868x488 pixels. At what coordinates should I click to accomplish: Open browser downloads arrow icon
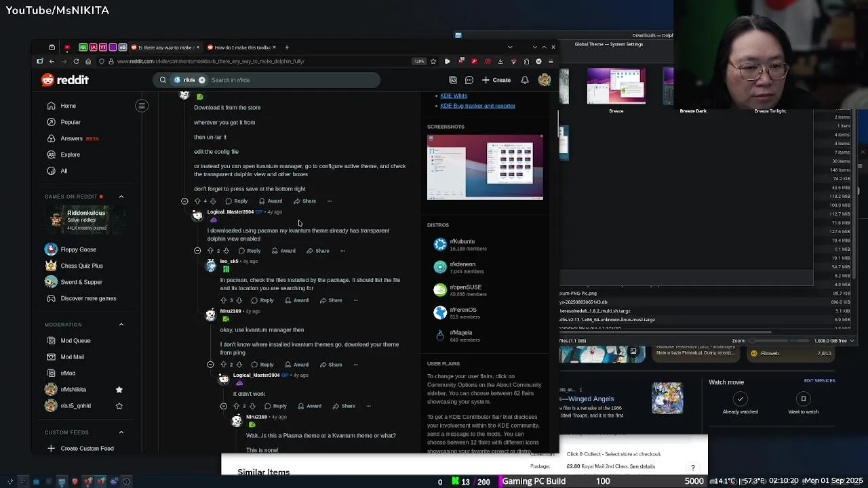click(x=500, y=61)
